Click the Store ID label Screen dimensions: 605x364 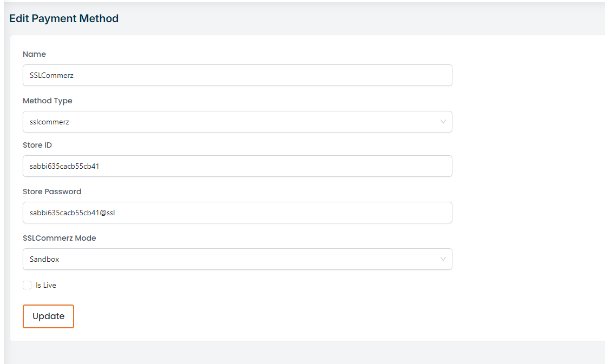coord(37,145)
